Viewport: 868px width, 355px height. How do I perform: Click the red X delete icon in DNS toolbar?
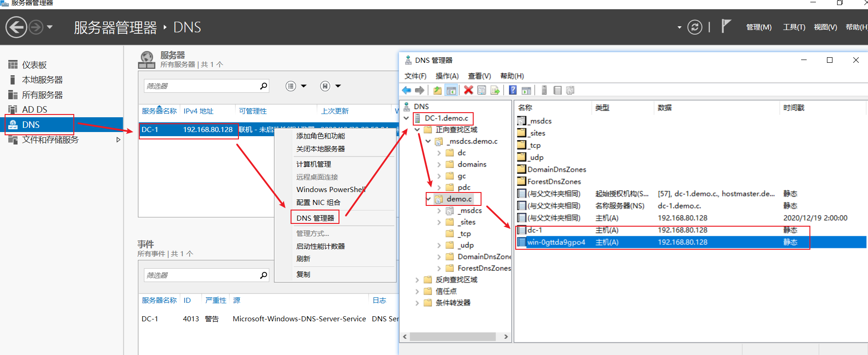(468, 90)
